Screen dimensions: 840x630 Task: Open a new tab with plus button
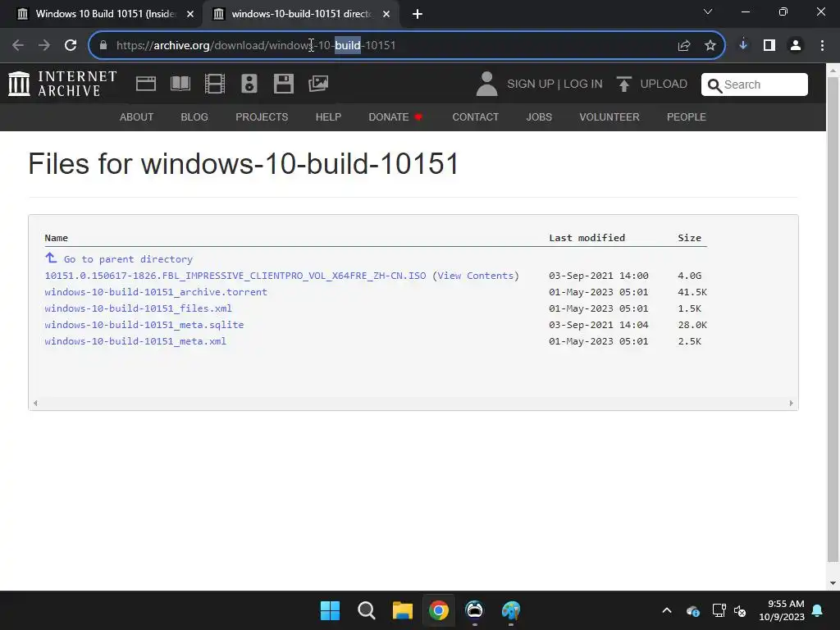pyautogui.click(x=418, y=14)
